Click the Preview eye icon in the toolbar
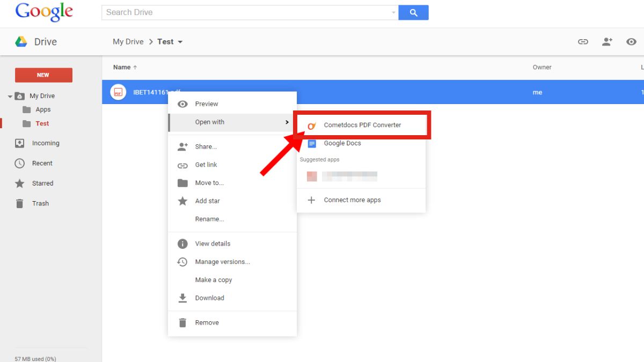Screen dimensions: 644x362 (x=631, y=41)
